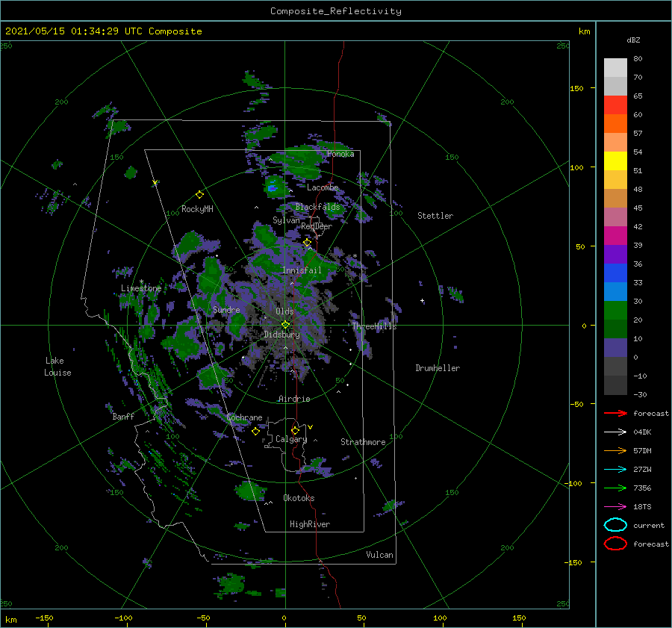The width and height of the screenshot is (672, 628).
Task: Click the Sundre city label
Action: [x=226, y=309]
